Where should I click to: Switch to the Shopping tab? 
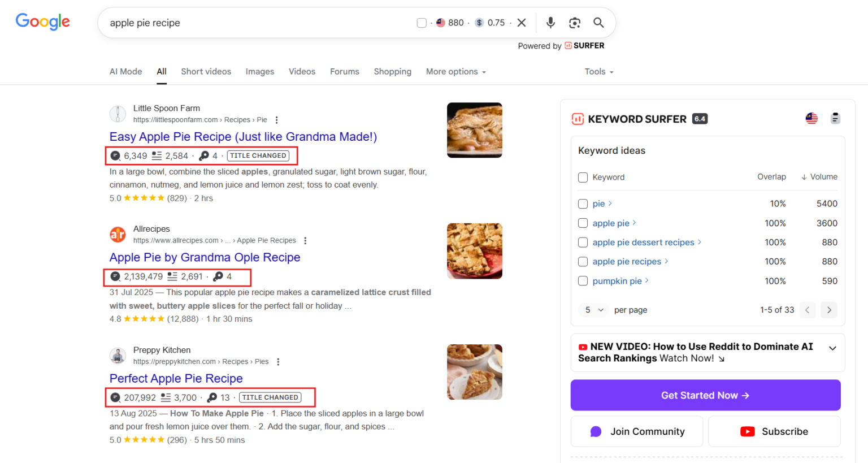[392, 72]
